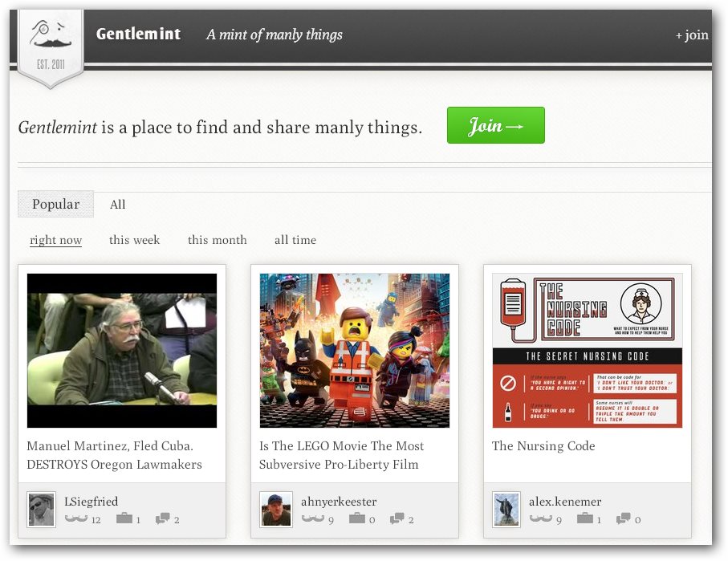Filter popular posts by this month
Viewport: 728px width, 561px height.
pos(218,240)
